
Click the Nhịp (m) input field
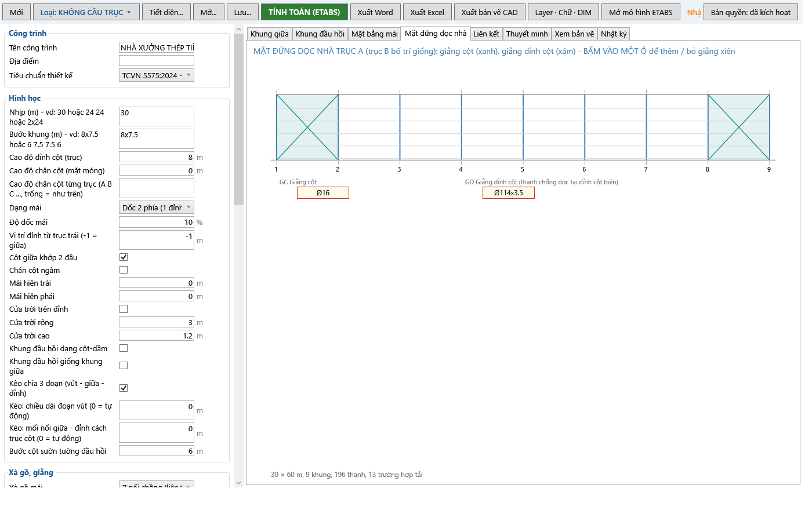(x=157, y=116)
